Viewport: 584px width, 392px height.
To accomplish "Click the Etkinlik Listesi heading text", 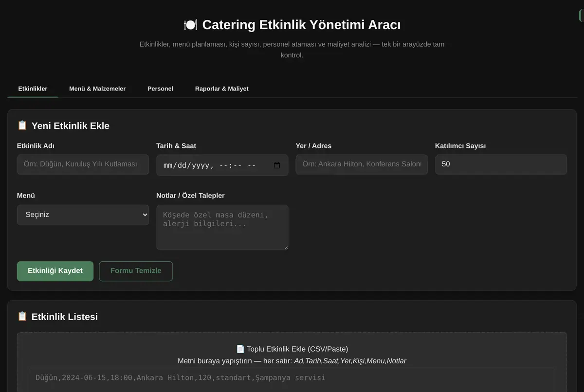I will point(65,317).
